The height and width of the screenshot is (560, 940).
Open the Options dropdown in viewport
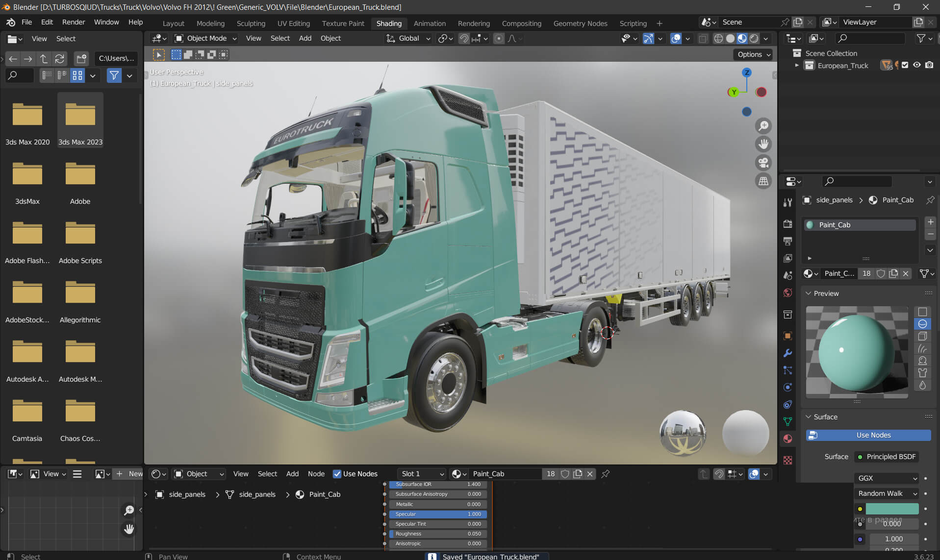pos(754,54)
